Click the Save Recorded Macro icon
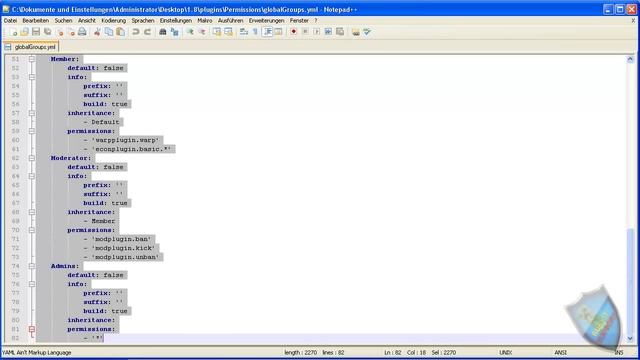The width and height of the screenshot is (640, 360). click(x=340, y=32)
